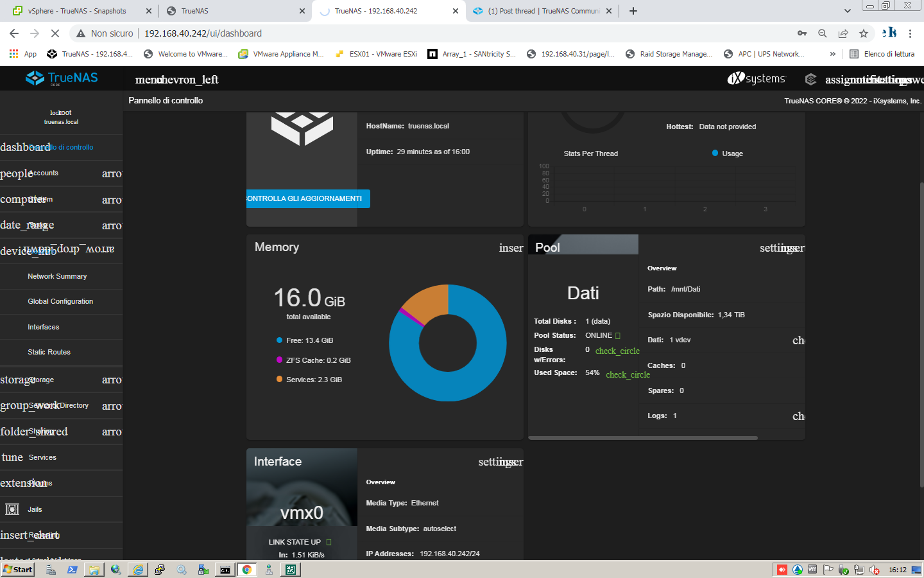
Task: Click the green vSphere client taskbar icon
Action: tap(291, 570)
